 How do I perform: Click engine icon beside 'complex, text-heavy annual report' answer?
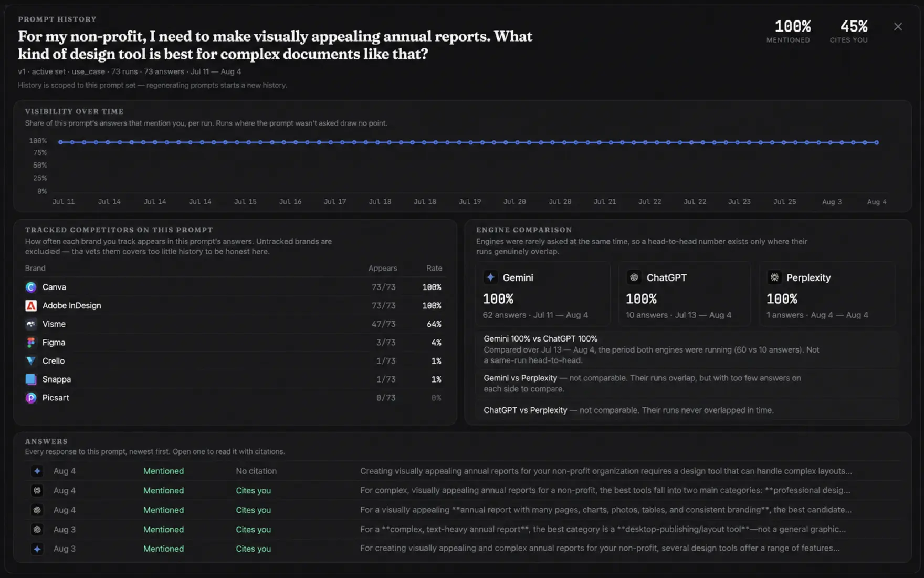click(37, 529)
